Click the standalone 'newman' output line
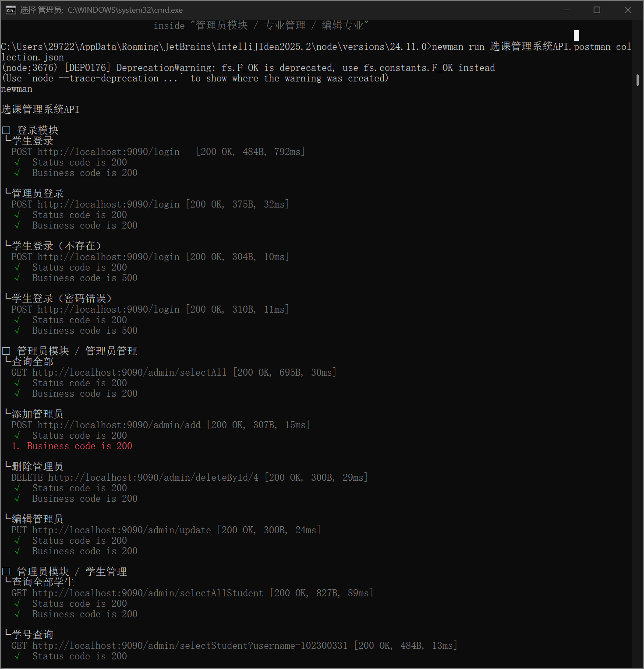Image resolution: width=644 pixels, height=669 pixels. 17,89
